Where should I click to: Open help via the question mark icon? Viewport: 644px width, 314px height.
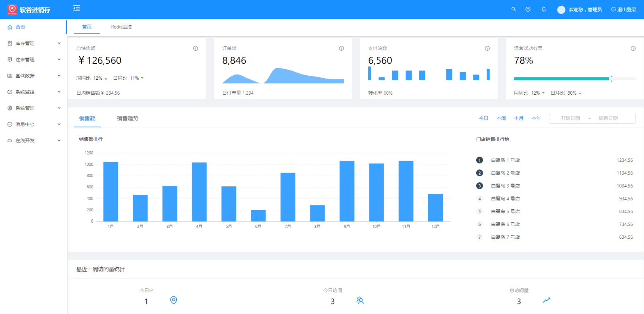pos(528,9)
